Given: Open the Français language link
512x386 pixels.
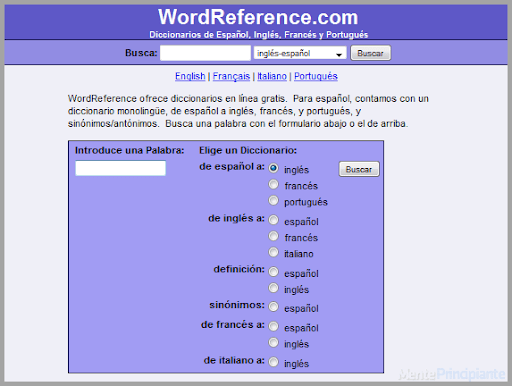Looking at the screenshot, I should [231, 76].
